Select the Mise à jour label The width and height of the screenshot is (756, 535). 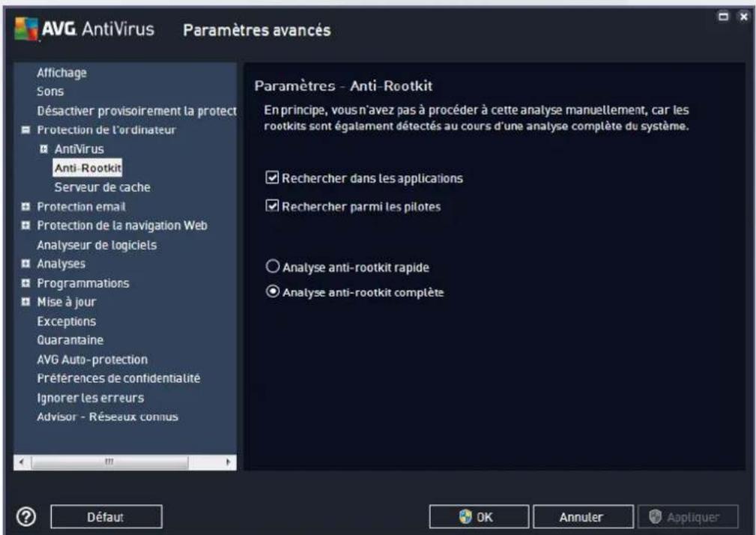point(67,302)
